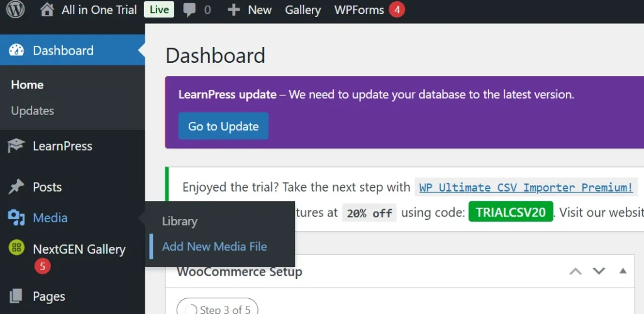644x314 pixels.
Task: Click the home site icon
Action: [x=47, y=10]
